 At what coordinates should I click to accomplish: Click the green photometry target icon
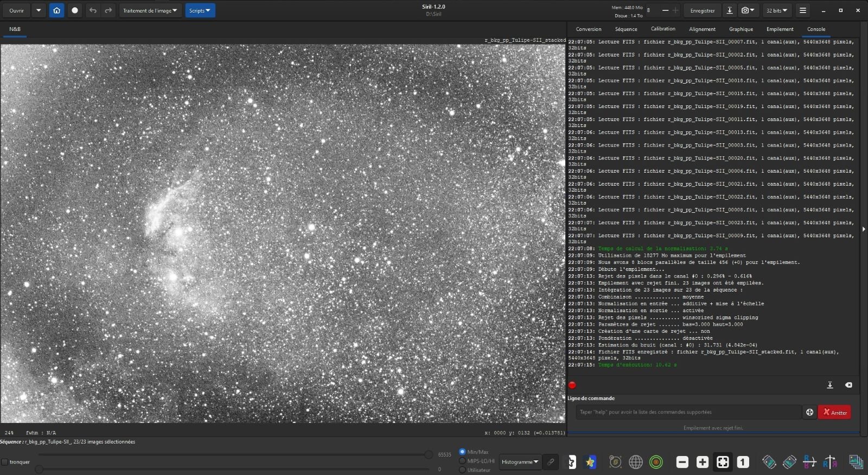pos(656,462)
